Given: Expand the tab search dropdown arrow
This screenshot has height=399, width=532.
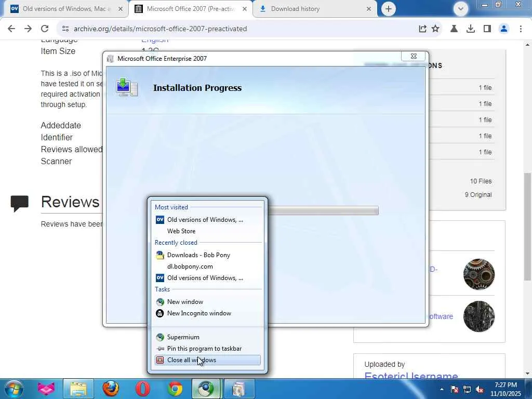Looking at the screenshot, I should point(461,9).
